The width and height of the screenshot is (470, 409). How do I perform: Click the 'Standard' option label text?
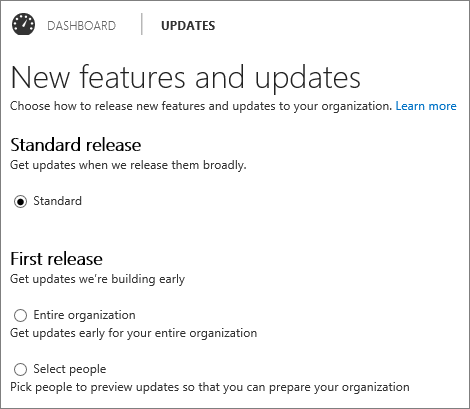[57, 201]
